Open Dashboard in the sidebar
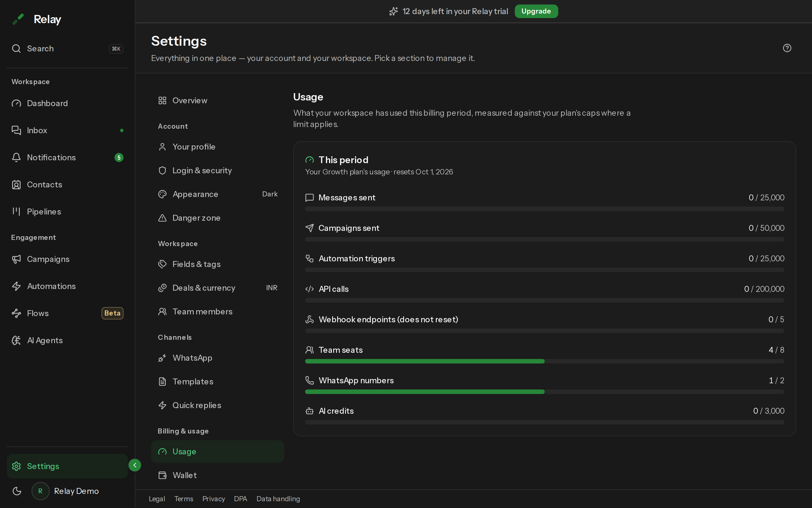Viewport: 812px width, 508px height. pos(67,103)
